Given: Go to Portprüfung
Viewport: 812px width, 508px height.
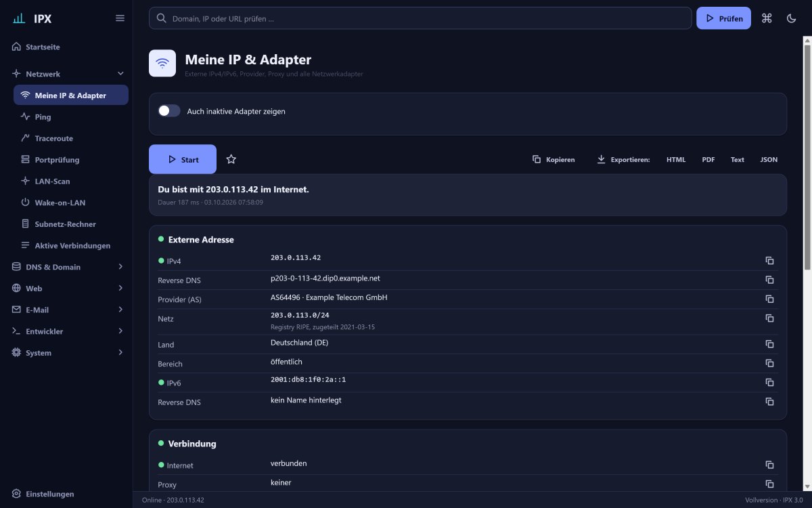Looking at the screenshot, I should point(71,160).
